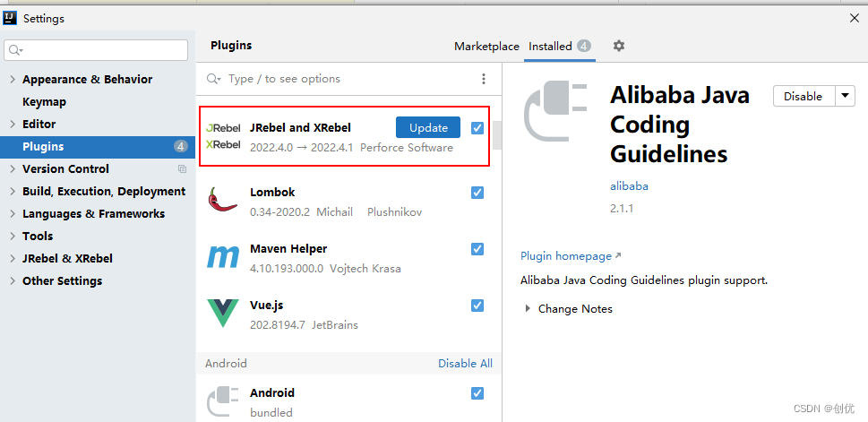
Task: Expand the Change Notes section
Action: [x=528, y=309]
